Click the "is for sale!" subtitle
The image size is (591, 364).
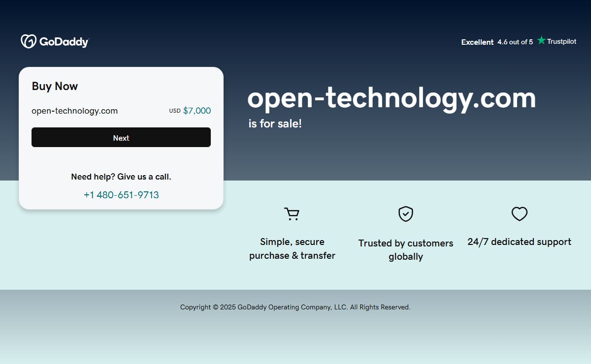[x=275, y=123]
